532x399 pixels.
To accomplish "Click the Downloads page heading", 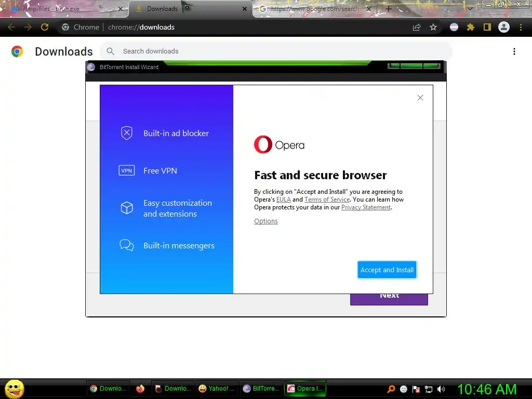I will [x=64, y=51].
